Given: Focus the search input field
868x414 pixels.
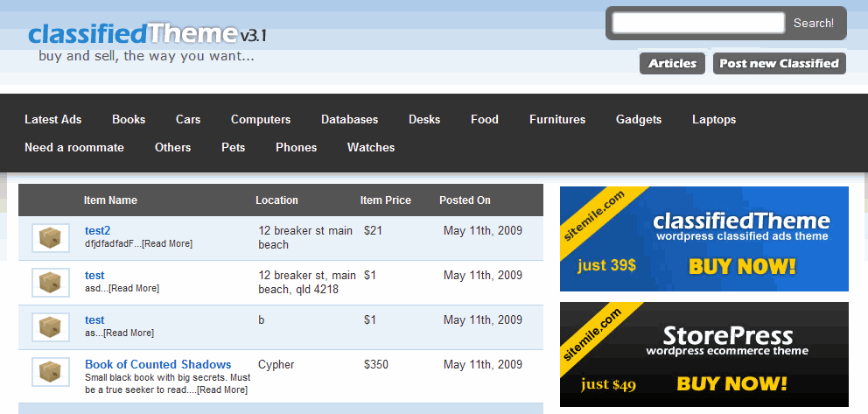Looking at the screenshot, I should click(698, 24).
